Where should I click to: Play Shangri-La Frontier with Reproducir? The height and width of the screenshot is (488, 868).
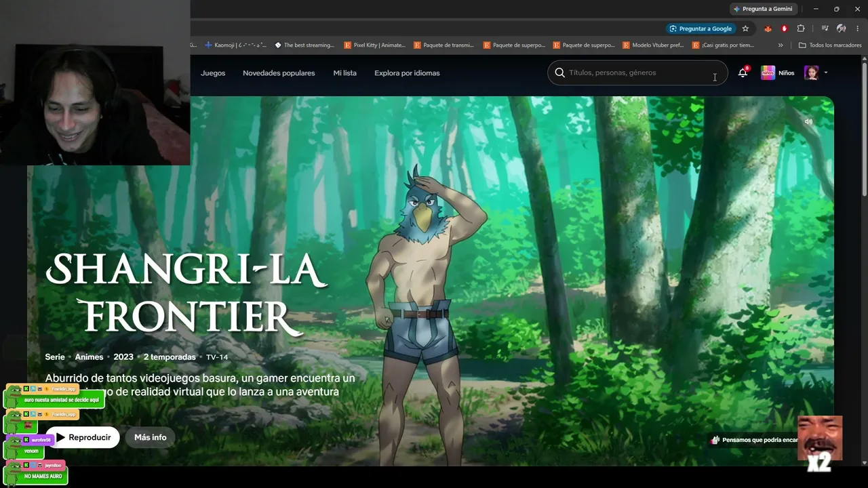pyautogui.click(x=83, y=437)
